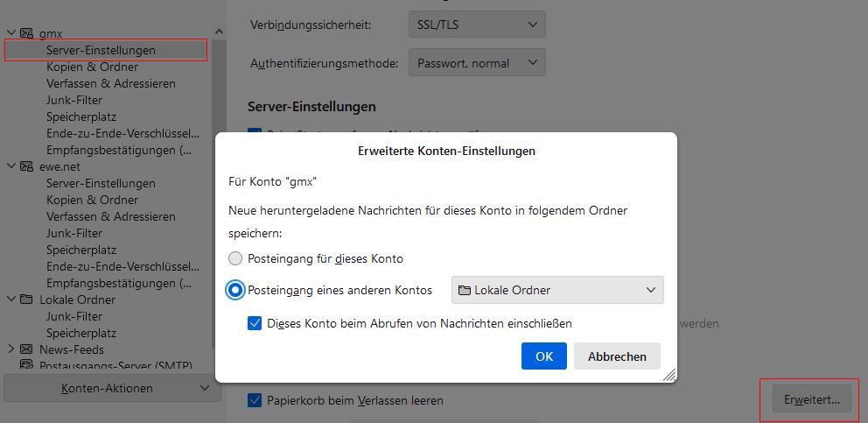Image resolution: width=868 pixels, height=423 pixels.
Task: Click the News-Feeds envelope icon
Action: [26, 349]
